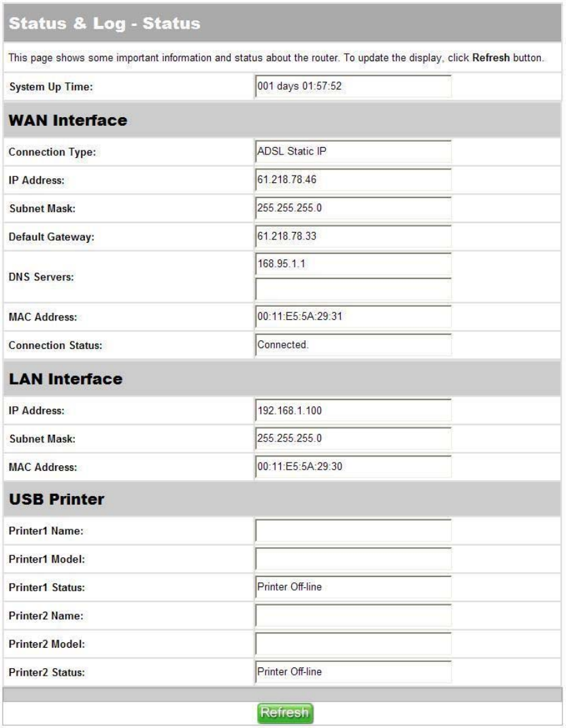The image size is (566, 728).
Task: Click the Connection Status field showing Connected
Action: 352,345
